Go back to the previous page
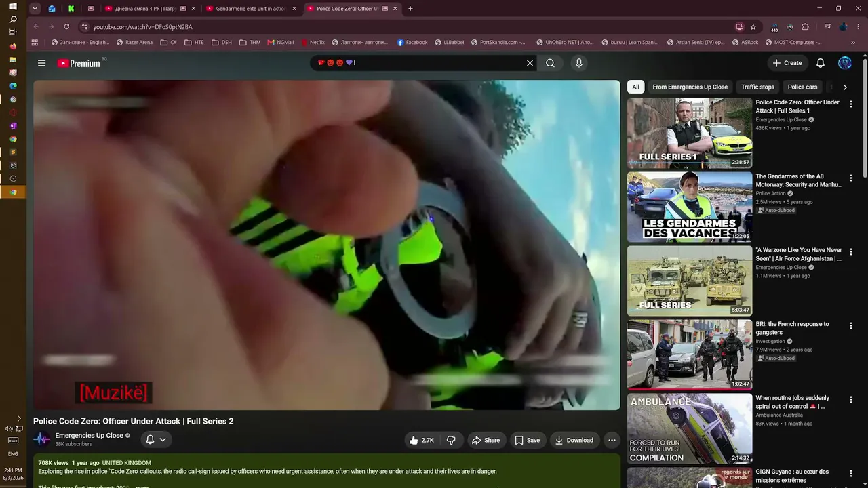Image resolution: width=868 pixels, height=488 pixels. [x=36, y=27]
